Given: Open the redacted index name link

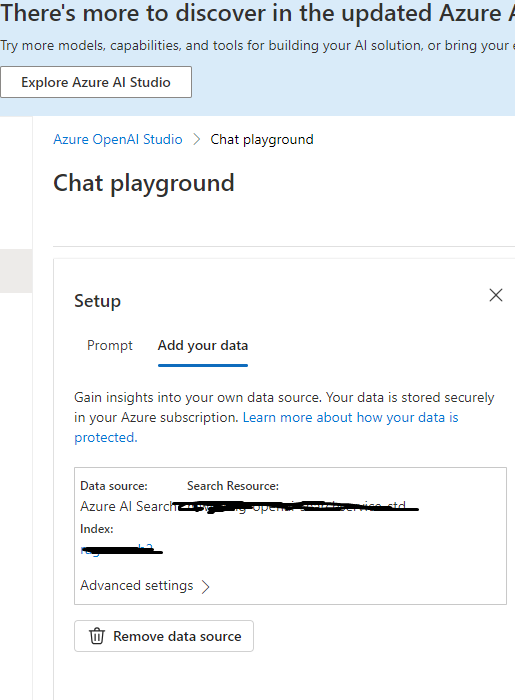Looking at the screenshot, I should click(x=121, y=550).
